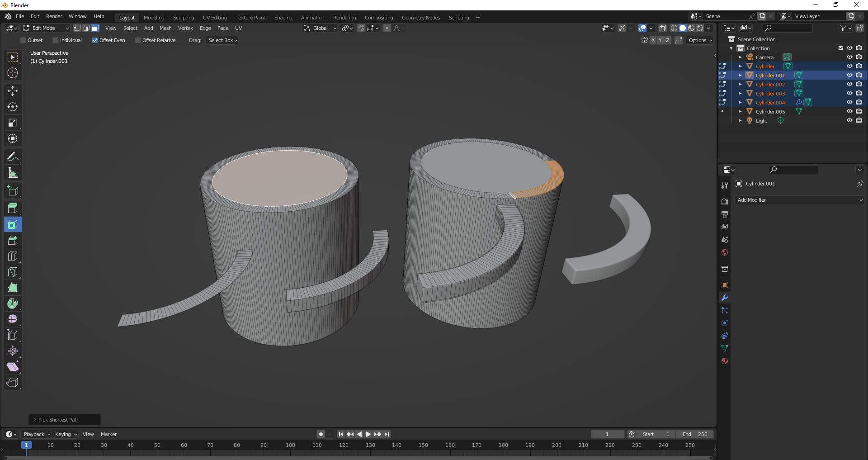Switch to face select mode

[x=95, y=28]
